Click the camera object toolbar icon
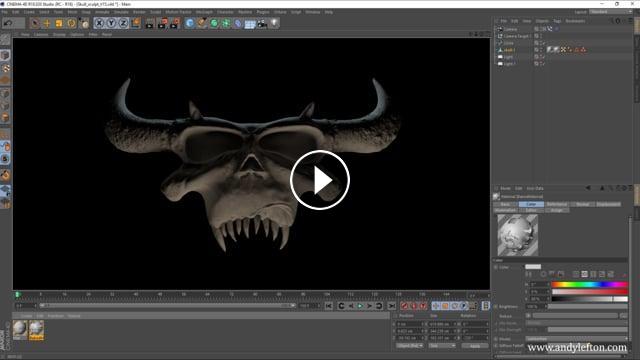Screen dimensions: 640x360 [x=262, y=24]
